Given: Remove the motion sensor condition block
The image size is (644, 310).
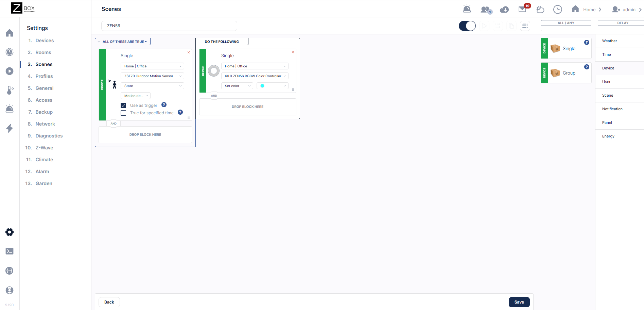Looking at the screenshot, I should point(189,52).
